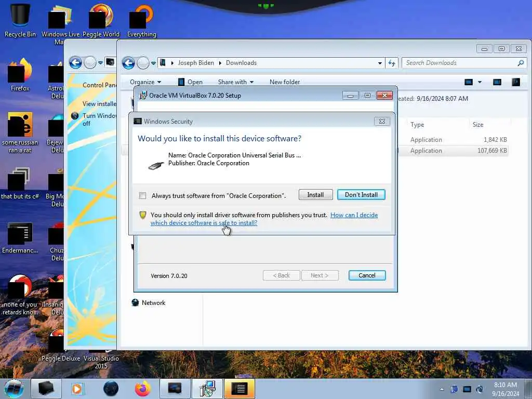Go back in the Downloads explorer window

(129, 63)
